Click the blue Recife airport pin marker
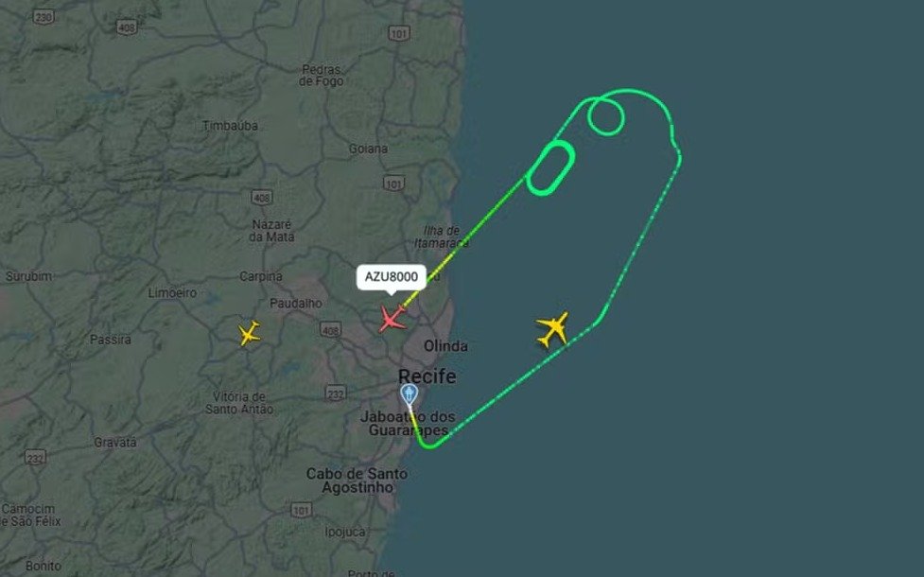Screen dimensions: 924x577 coord(409,393)
